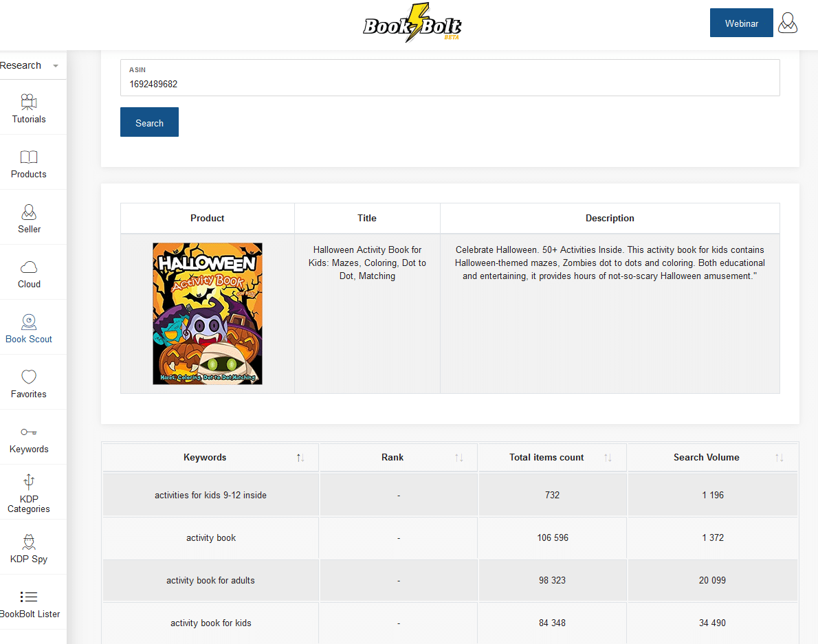Click the Rank column header text
818x644 pixels.
393,457
